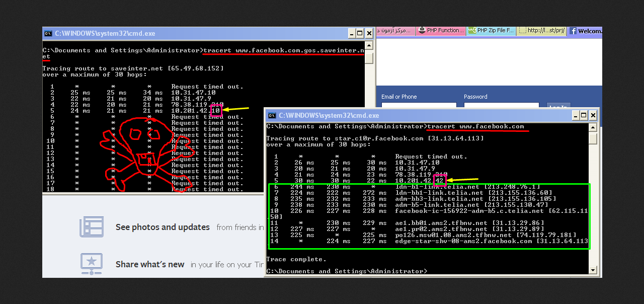Switch to the Persian-titled browser tab
This screenshot has height=304, width=644.
point(394,31)
